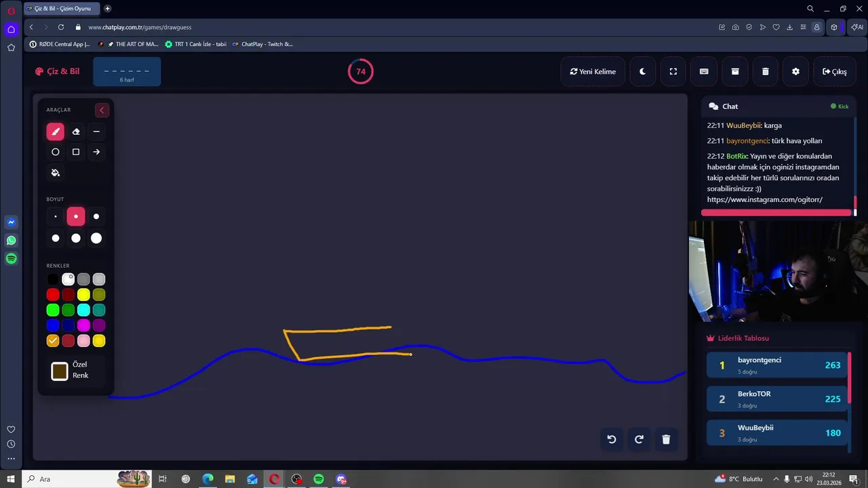The image size is (868, 488).
Task: Pick the magenta color swatch
Action: 83,325
